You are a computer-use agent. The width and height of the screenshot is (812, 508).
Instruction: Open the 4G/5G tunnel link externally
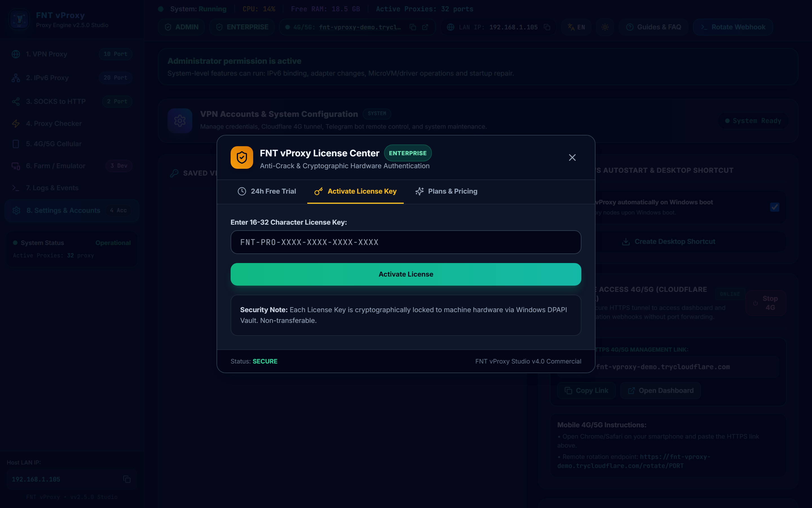tap(425, 27)
